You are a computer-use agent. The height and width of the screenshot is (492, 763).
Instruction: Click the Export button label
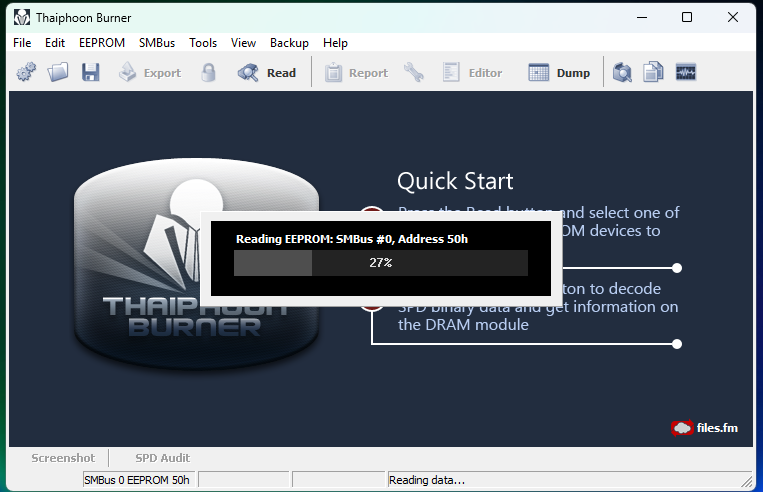click(162, 73)
